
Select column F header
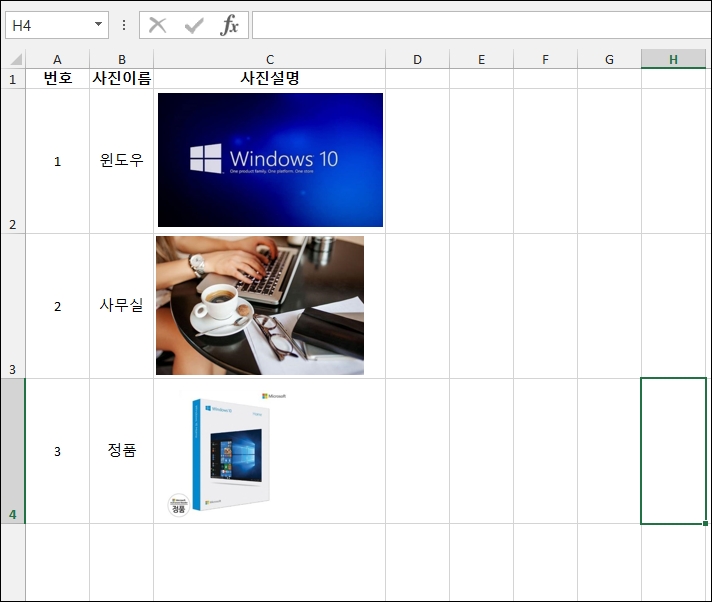[545, 59]
